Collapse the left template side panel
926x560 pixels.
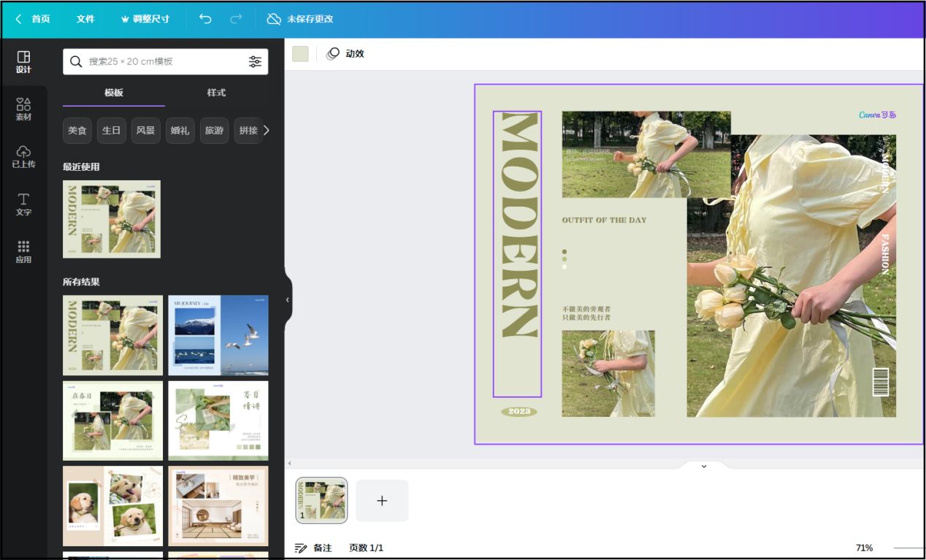point(287,299)
